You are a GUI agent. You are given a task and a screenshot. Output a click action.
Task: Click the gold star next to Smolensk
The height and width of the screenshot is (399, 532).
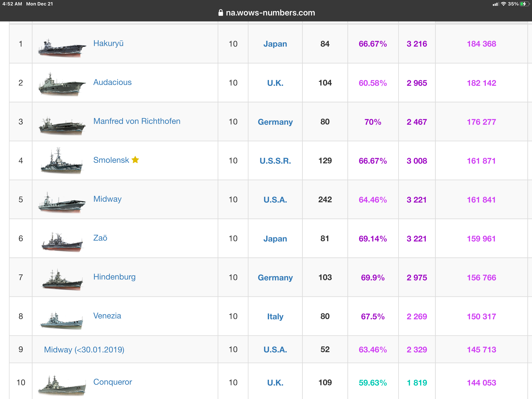(135, 160)
